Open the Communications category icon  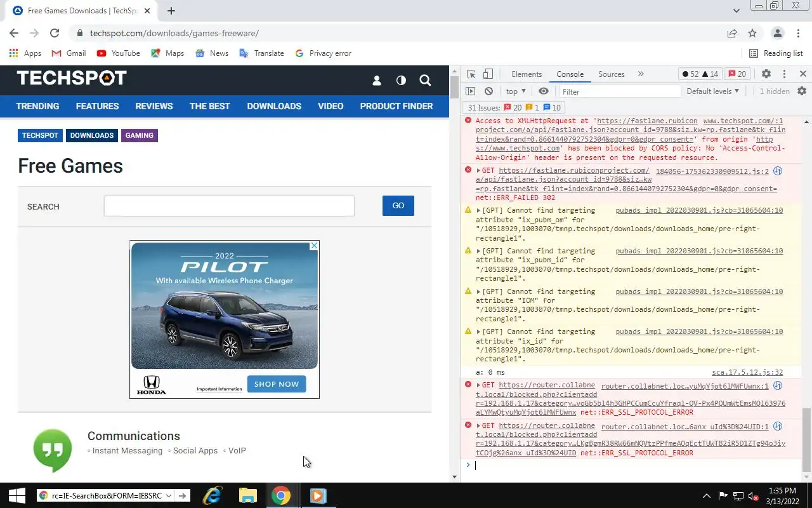click(x=53, y=450)
